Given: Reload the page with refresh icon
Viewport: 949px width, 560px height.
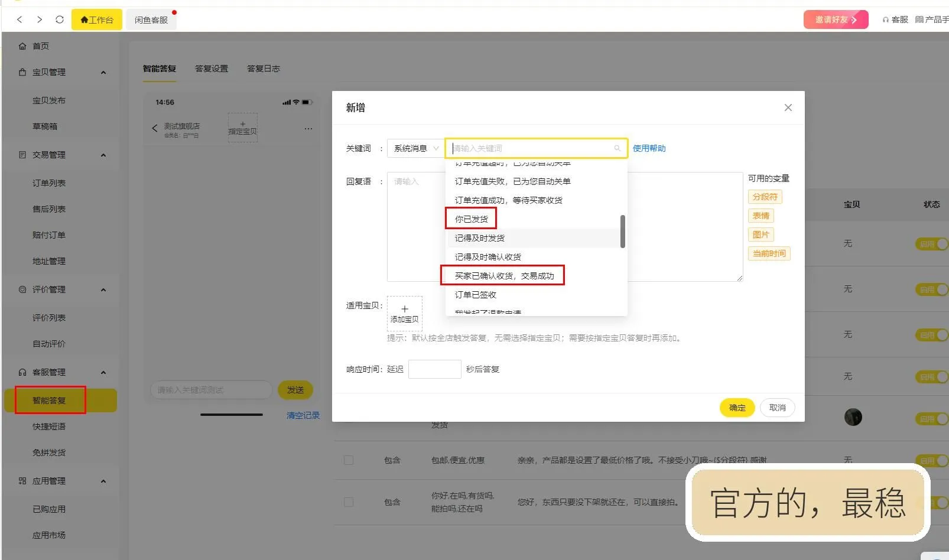Looking at the screenshot, I should coord(60,19).
